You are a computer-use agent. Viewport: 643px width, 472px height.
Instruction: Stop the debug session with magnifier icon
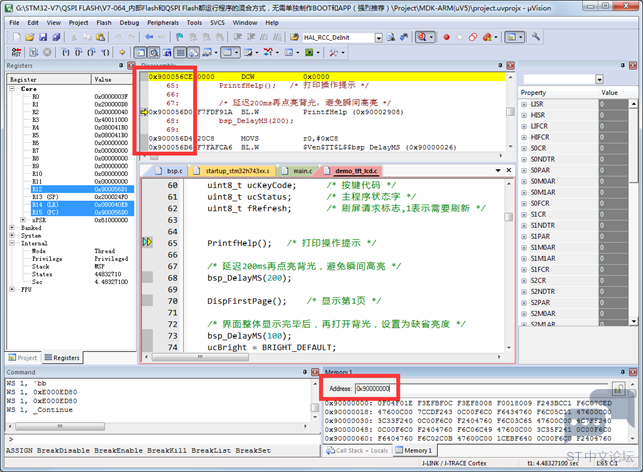coord(422,37)
